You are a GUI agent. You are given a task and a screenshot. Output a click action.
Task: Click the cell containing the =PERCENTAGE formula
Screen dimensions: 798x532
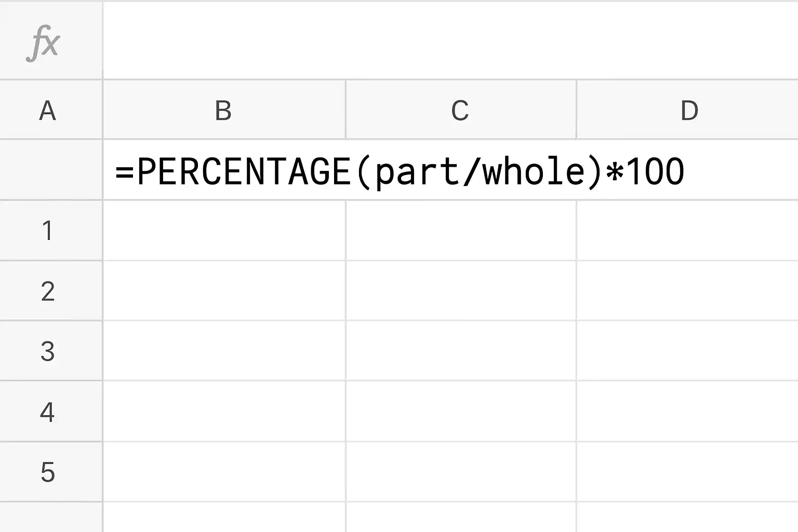pos(399,170)
